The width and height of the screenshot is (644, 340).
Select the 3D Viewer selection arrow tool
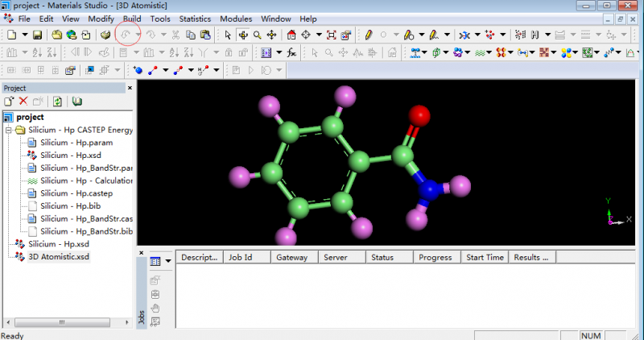pos(228,35)
